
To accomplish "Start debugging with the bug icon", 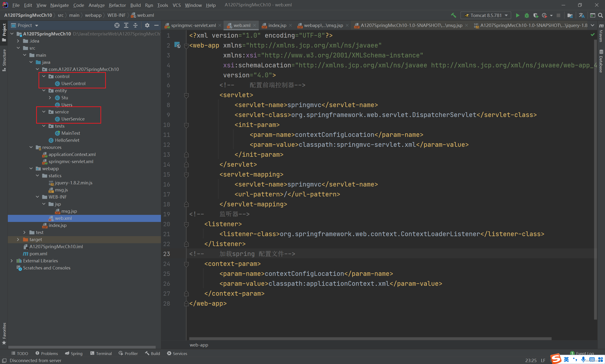I will pyautogui.click(x=527, y=15).
